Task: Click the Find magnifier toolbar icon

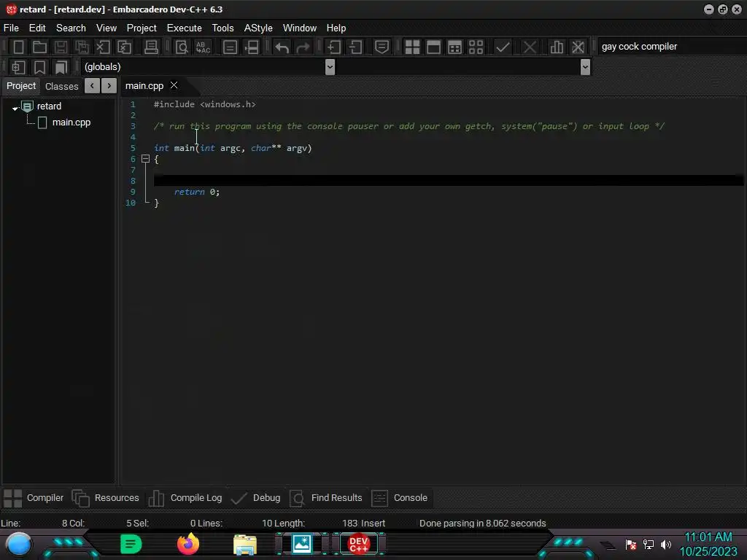Action: pos(182,47)
